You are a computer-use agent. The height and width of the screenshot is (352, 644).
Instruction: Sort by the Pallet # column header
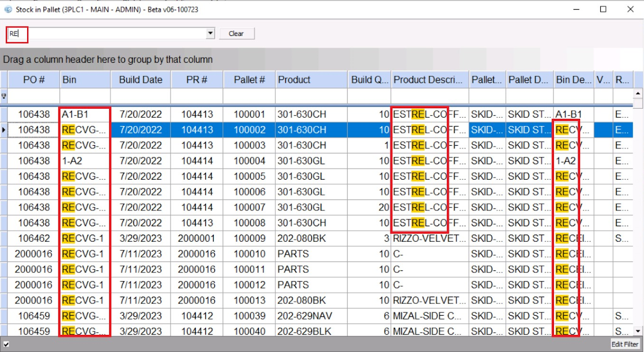coord(249,80)
